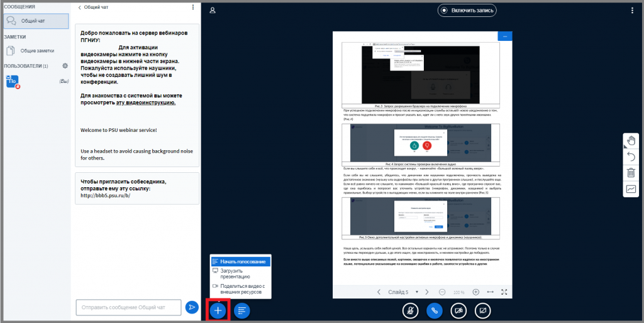Open the plus actions menu button
Image resolution: width=644 pixels, height=323 pixels.
pyautogui.click(x=218, y=310)
